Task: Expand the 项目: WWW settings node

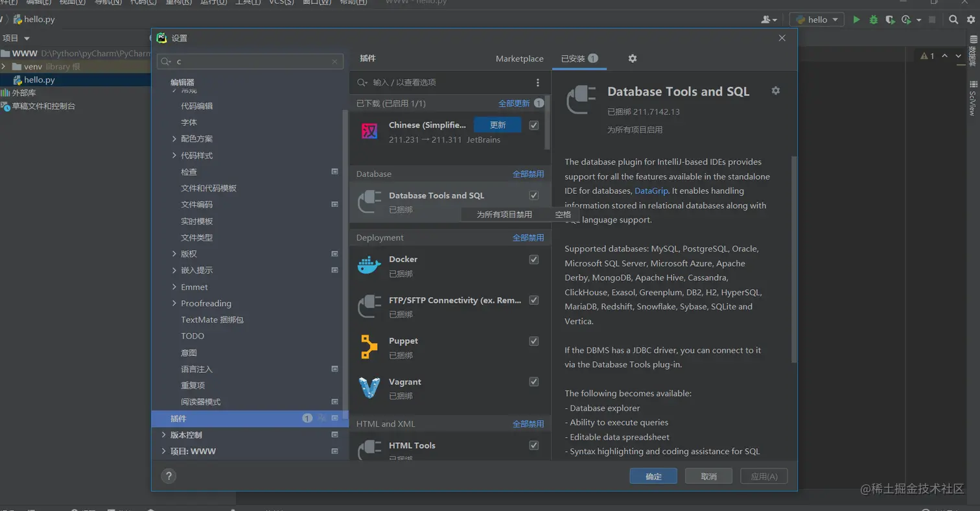Action: 164,451
